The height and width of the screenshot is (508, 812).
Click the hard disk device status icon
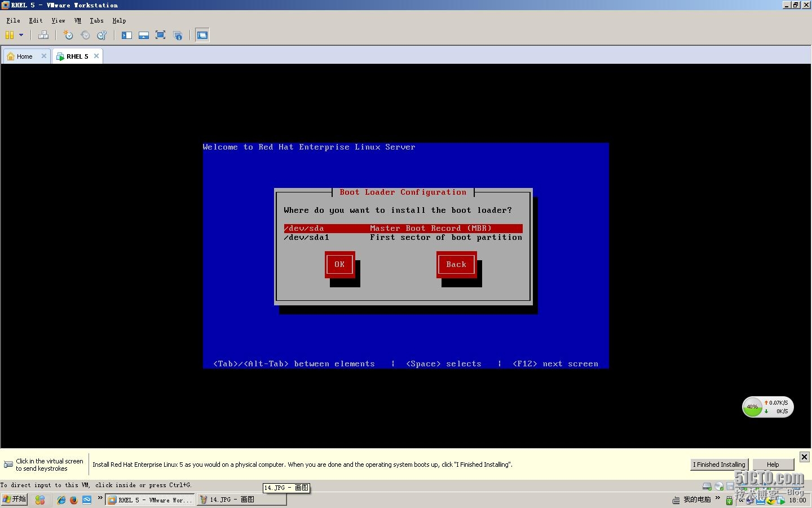point(707,486)
